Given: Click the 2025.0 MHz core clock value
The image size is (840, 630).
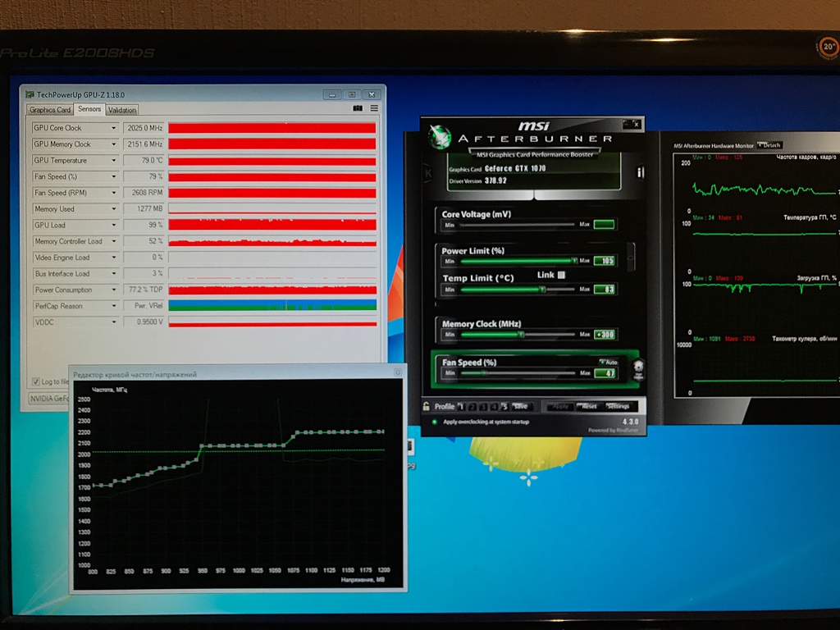Looking at the screenshot, I should [144, 128].
